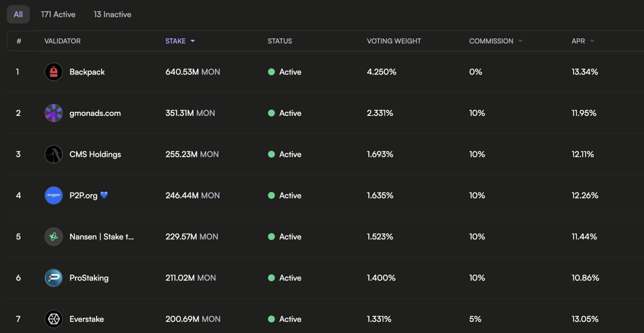Expand the Commission column sort arrow
Image resolution: width=644 pixels, height=333 pixels.
click(520, 41)
